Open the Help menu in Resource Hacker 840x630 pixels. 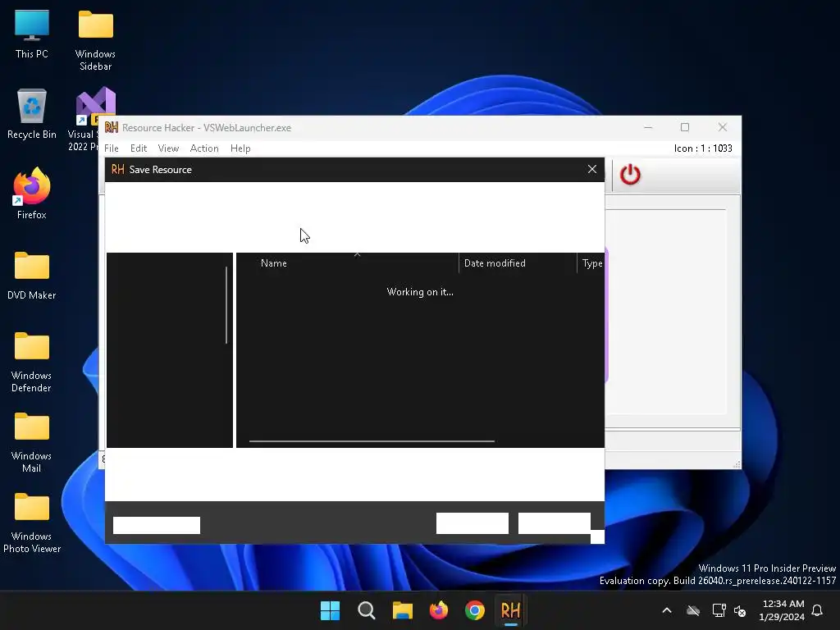pyautogui.click(x=240, y=148)
